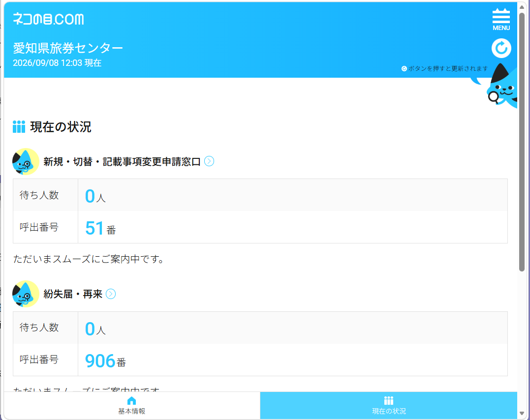Switch to the 基本情報 tab
Image resolution: width=530 pixels, height=420 pixels.
132,405
